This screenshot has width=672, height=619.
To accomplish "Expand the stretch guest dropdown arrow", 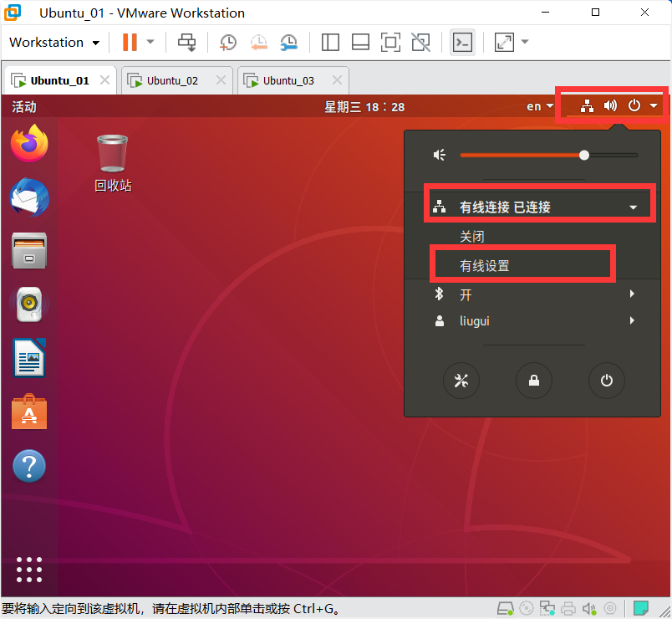I will [525, 42].
